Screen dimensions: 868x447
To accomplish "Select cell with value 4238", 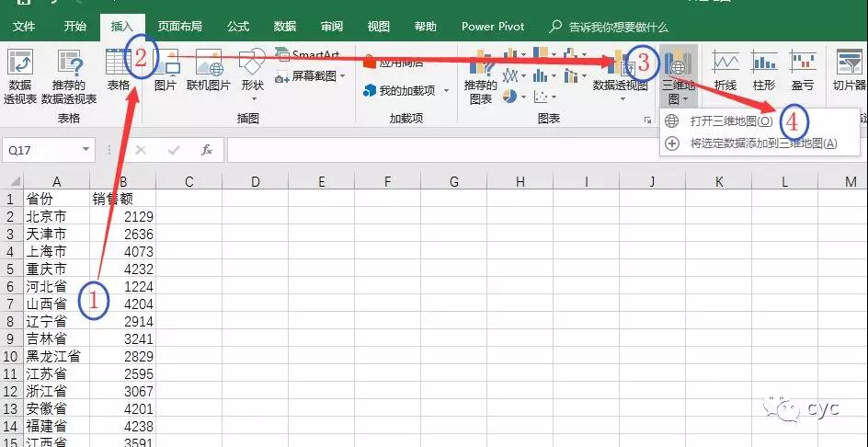I will click(122, 427).
